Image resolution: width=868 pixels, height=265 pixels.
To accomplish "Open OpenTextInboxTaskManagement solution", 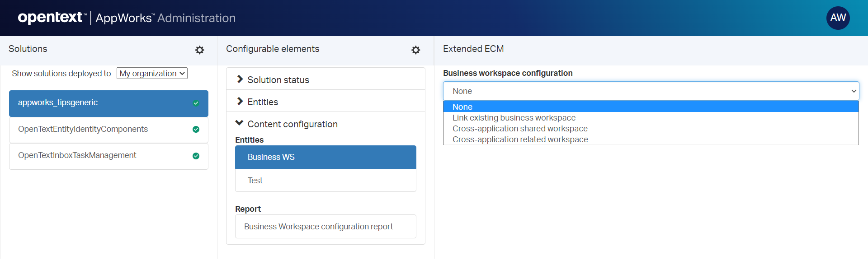I will point(77,156).
